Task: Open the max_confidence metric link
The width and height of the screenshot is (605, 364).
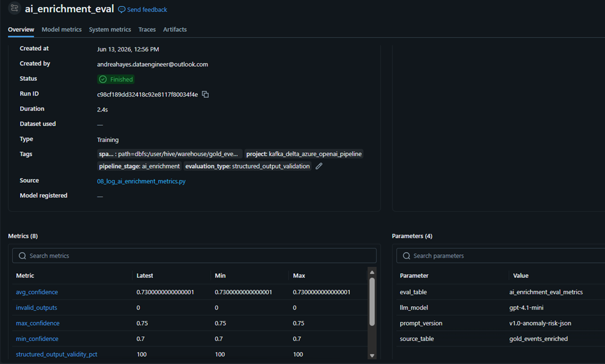Action: pos(38,323)
